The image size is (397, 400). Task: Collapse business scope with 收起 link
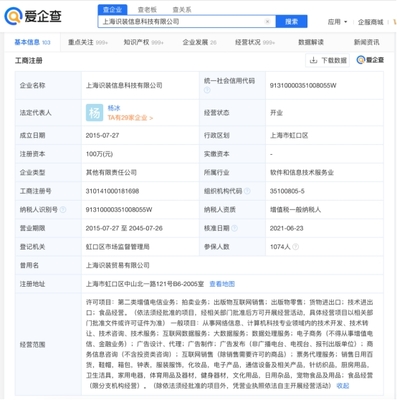[x=343, y=386]
